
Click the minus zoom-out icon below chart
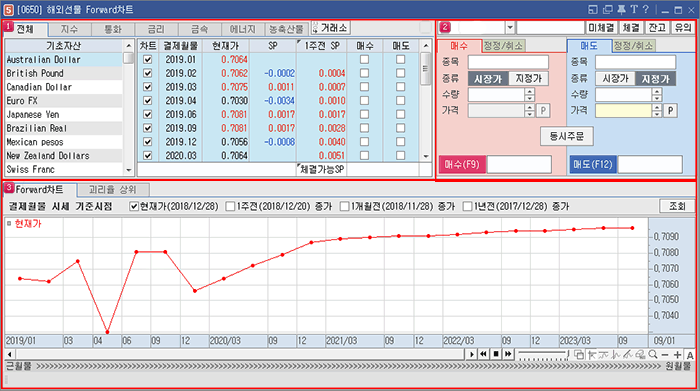tap(665, 354)
